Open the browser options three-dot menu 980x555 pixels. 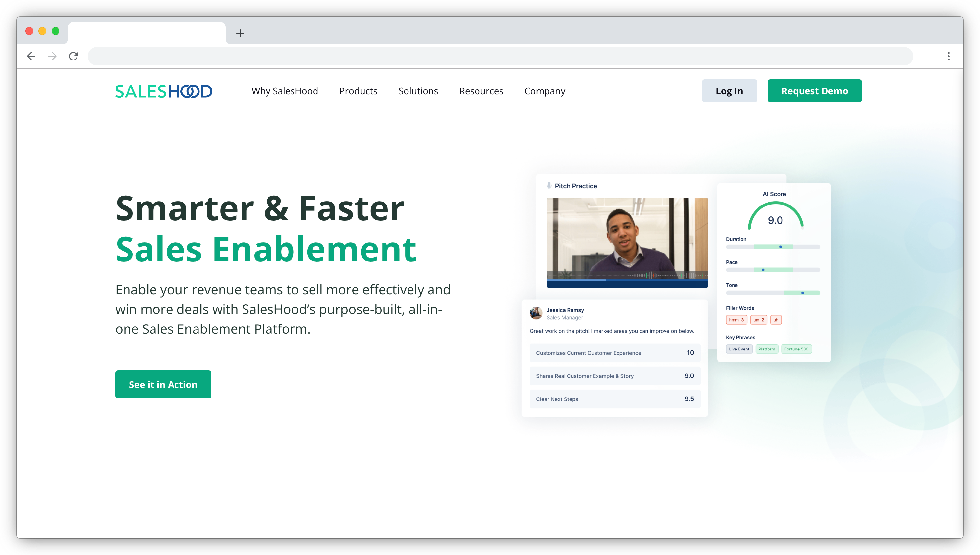(x=948, y=56)
